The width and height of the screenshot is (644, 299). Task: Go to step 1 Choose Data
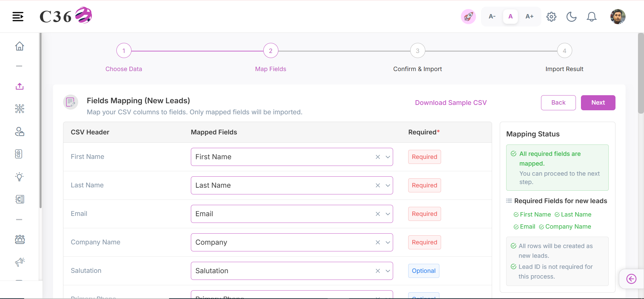(124, 51)
